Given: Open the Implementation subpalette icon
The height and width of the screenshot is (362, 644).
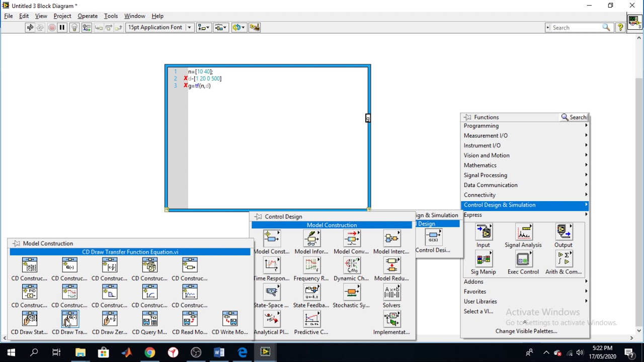Looking at the screenshot, I should [x=391, y=319].
